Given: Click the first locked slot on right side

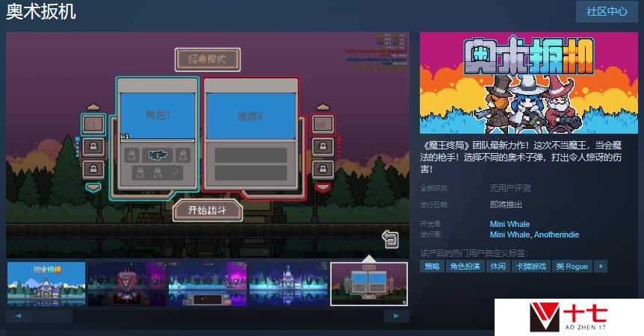Looking at the screenshot, I should pos(323,146).
